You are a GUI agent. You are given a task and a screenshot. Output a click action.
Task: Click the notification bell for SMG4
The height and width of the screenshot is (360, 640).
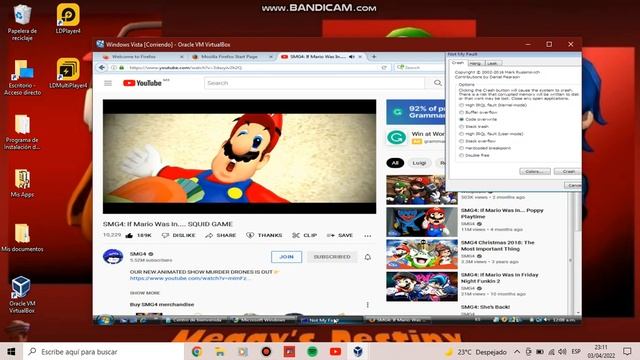368,257
